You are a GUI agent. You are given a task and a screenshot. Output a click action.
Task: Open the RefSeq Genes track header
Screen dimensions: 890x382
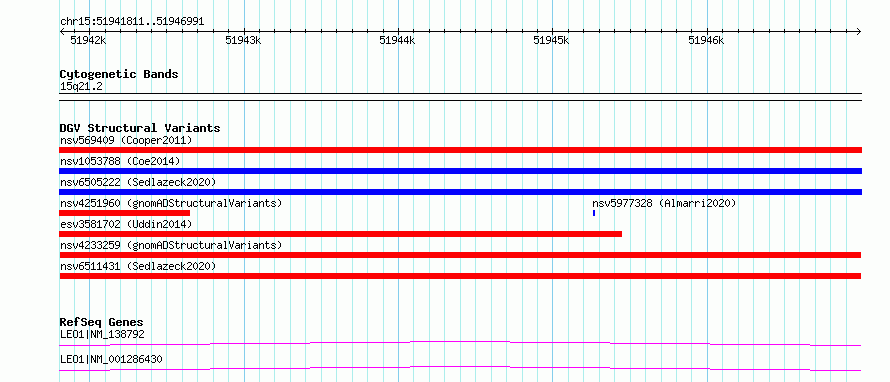(102, 323)
